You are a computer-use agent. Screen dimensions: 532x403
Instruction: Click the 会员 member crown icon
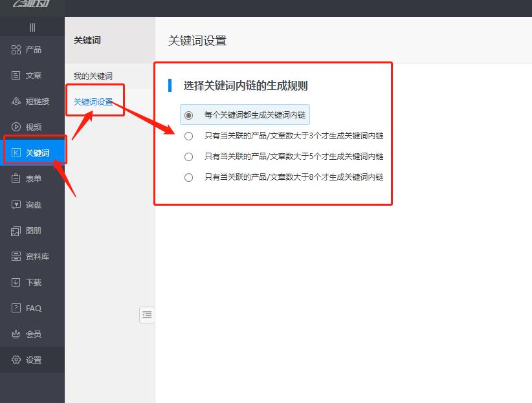16,334
